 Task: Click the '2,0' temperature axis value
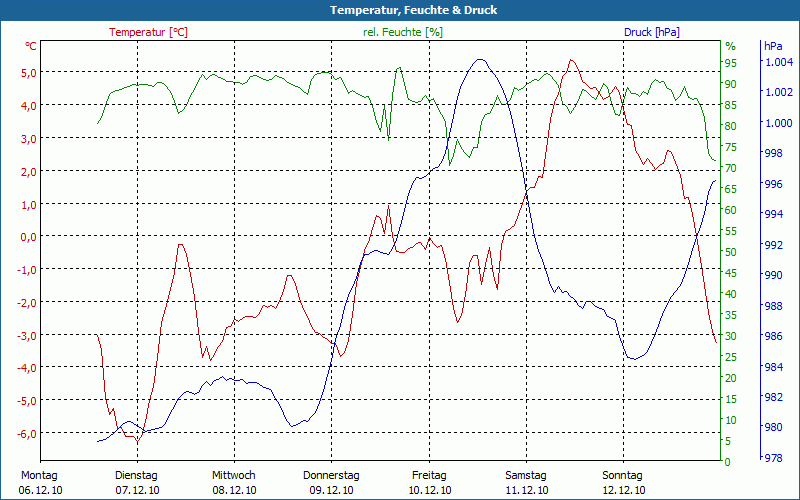pyautogui.click(x=29, y=171)
